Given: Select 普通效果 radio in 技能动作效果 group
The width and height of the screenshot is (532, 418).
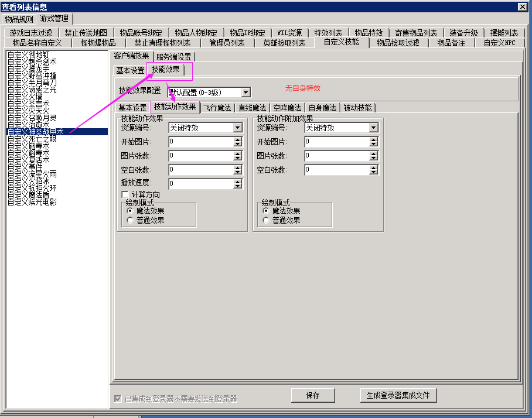Looking at the screenshot, I should coord(130,220).
